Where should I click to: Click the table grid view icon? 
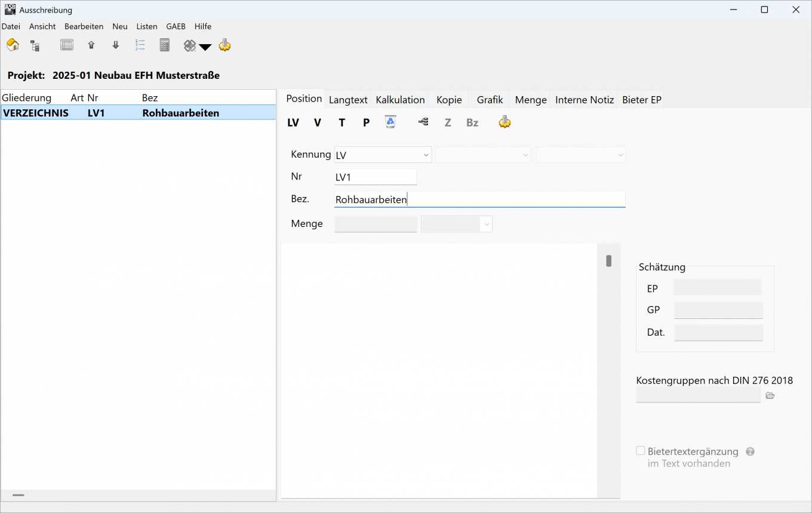(x=67, y=45)
